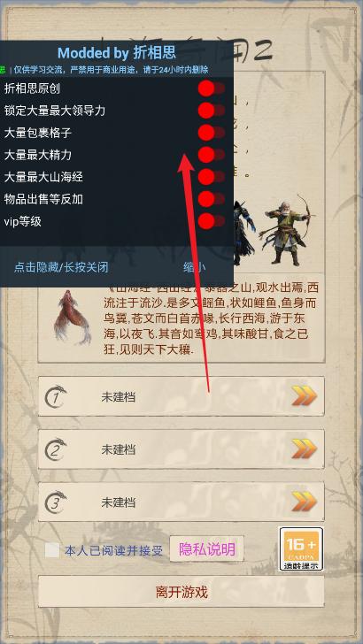Click the red fish creature illustration
Image resolution: width=363 pixels, height=644 pixels.
pyautogui.click(x=72, y=317)
